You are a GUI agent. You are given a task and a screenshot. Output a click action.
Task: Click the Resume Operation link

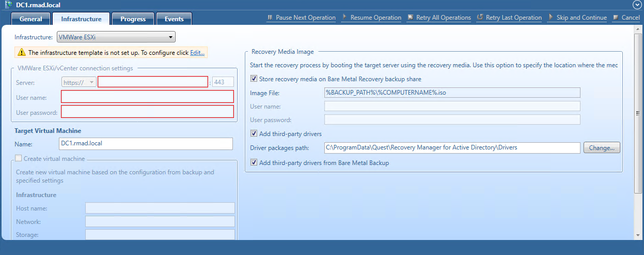point(376,18)
